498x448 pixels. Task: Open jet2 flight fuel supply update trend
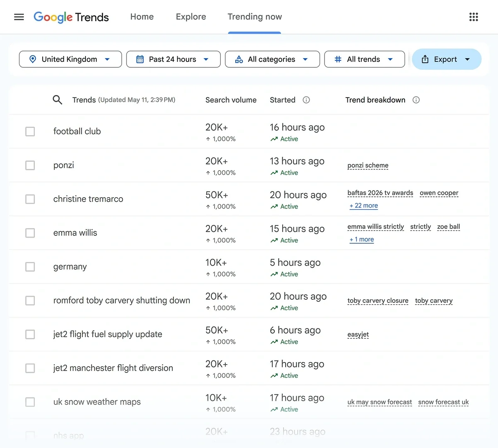[x=107, y=334]
